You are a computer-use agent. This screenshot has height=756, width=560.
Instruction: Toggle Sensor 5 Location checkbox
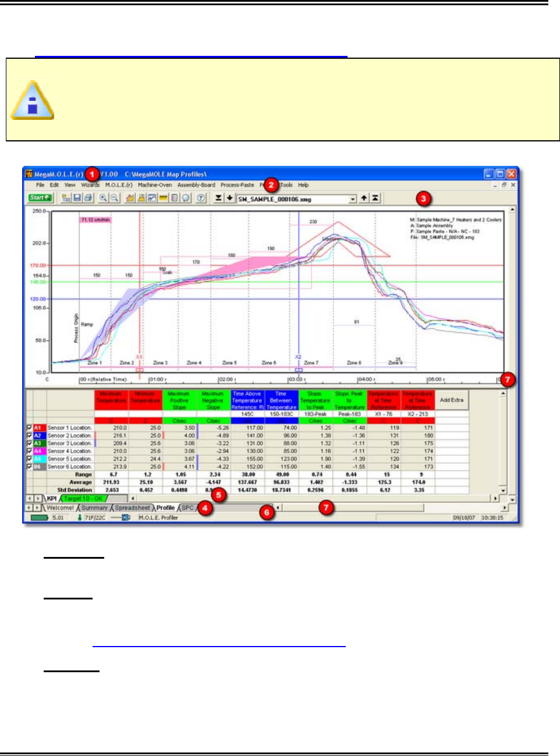(30, 459)
